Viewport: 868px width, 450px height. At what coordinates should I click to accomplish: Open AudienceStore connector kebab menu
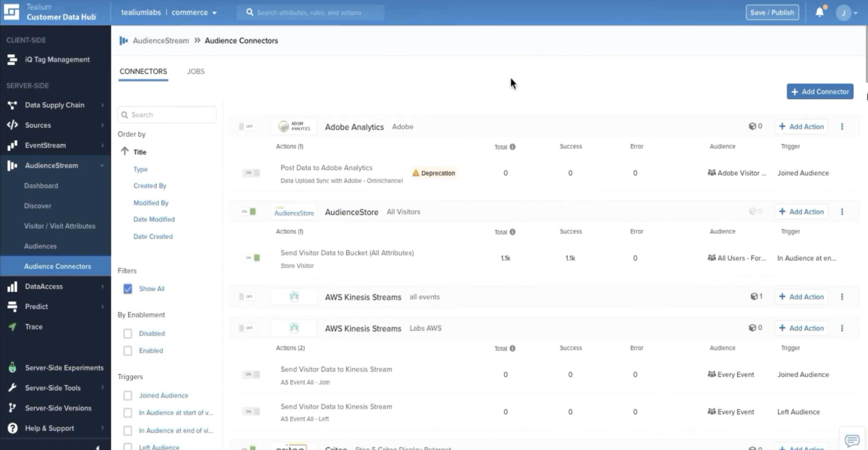pos(842,212)
